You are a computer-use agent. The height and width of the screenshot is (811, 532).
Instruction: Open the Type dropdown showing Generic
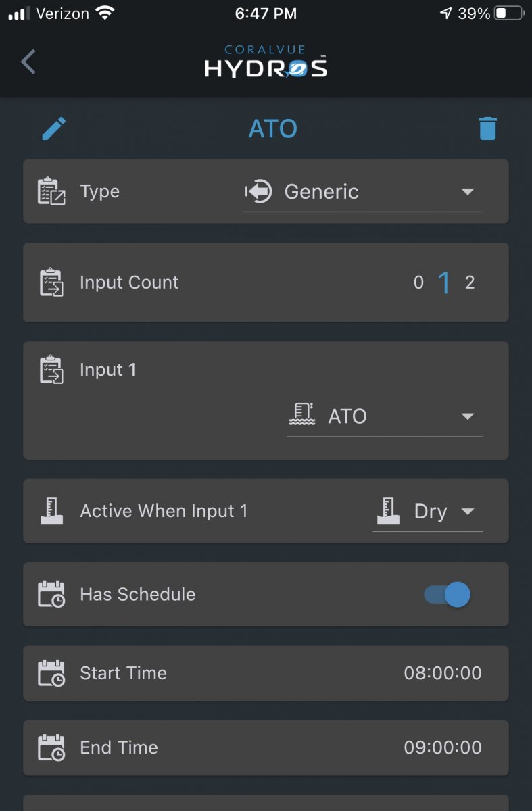click(362, 192)
